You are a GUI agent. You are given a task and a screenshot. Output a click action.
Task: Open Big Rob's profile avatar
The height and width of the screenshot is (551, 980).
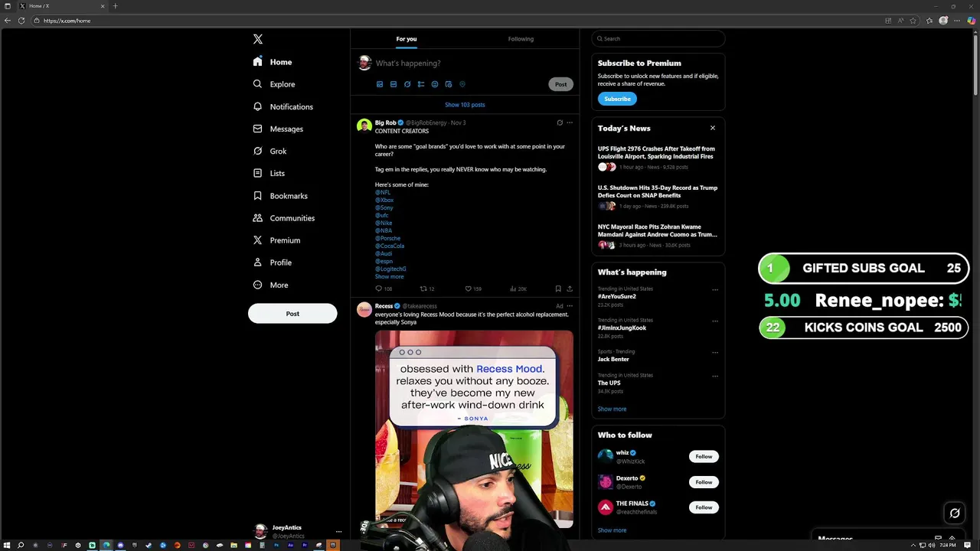click(364, 126)
